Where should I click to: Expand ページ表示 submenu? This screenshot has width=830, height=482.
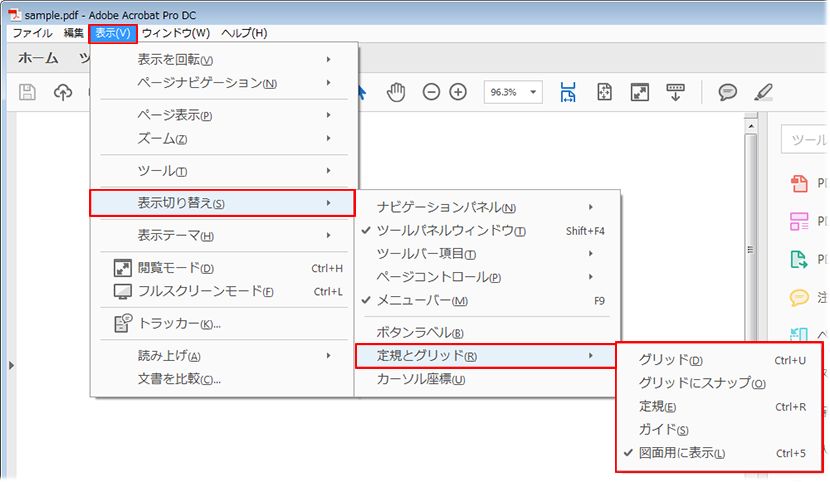(222, 115)
